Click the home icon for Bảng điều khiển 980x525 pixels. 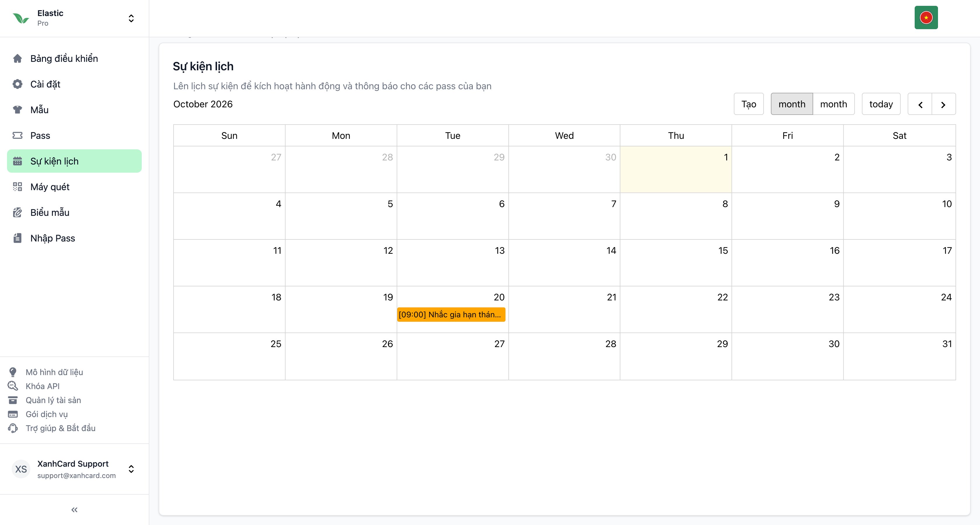pyautogui.click(x=17, y=59)
